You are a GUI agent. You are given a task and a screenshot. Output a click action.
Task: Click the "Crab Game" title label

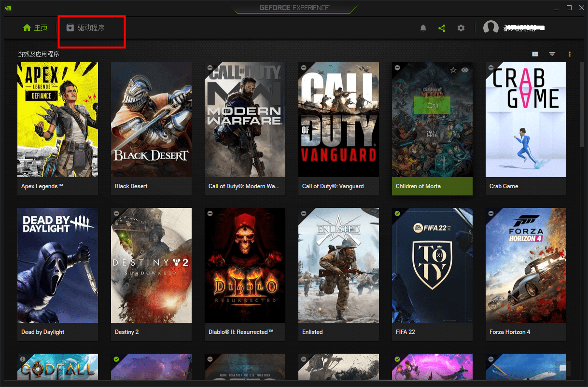point(504,186)
